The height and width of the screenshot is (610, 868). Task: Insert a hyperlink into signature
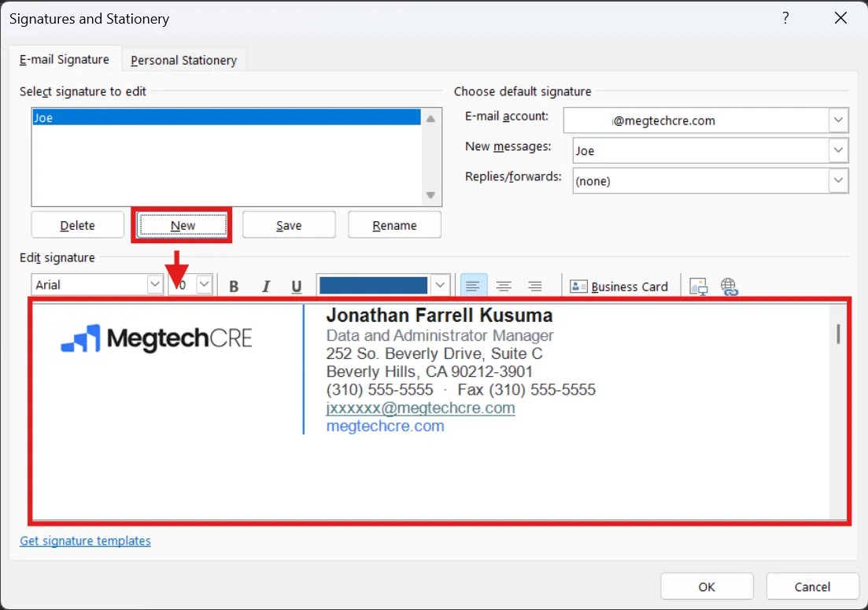(729, 287)
